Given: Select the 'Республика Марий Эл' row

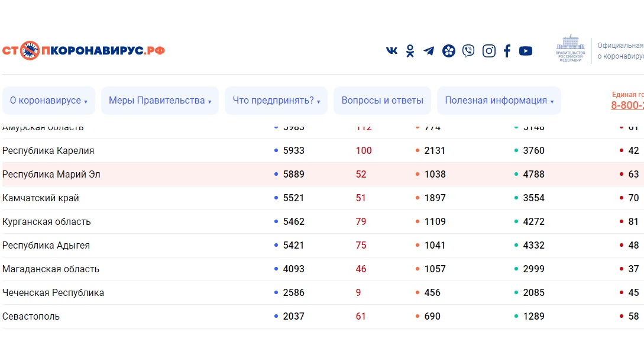Looking at the screenshot, I should (51, 175).
